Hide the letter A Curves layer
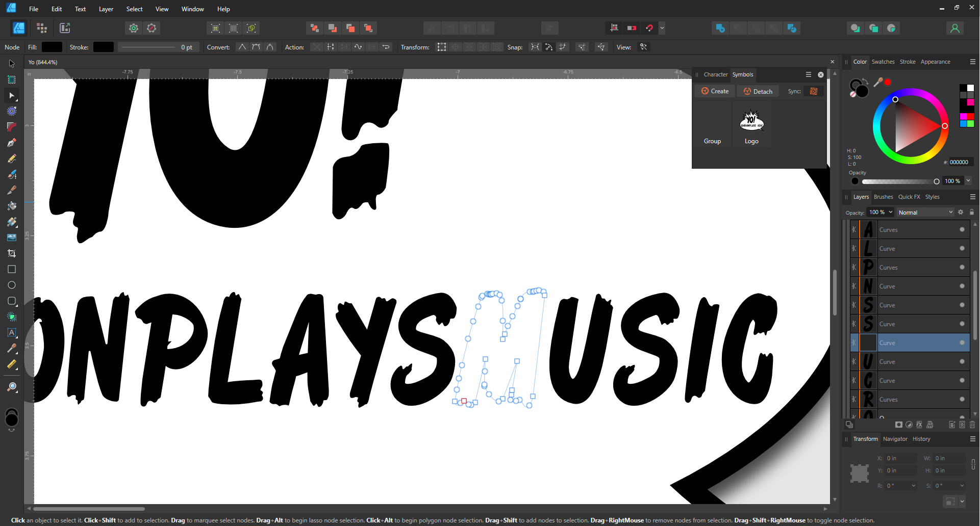 point(962,229)
